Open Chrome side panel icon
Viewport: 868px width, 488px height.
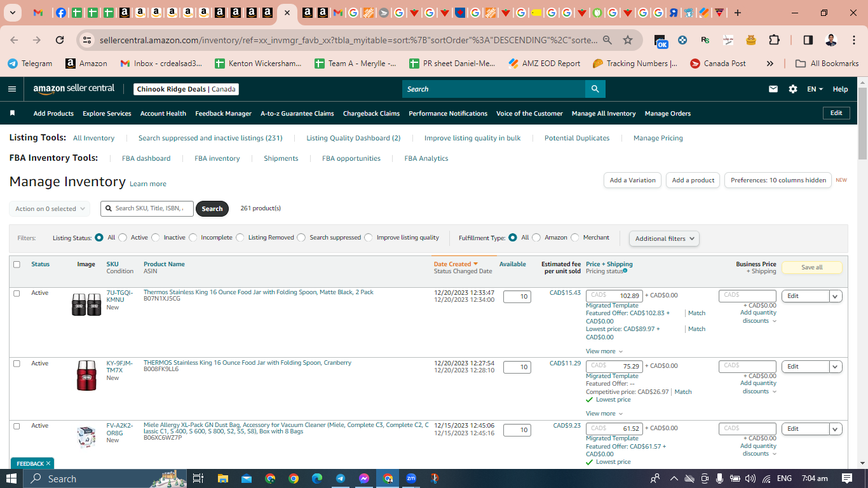[x=808, y=40]
